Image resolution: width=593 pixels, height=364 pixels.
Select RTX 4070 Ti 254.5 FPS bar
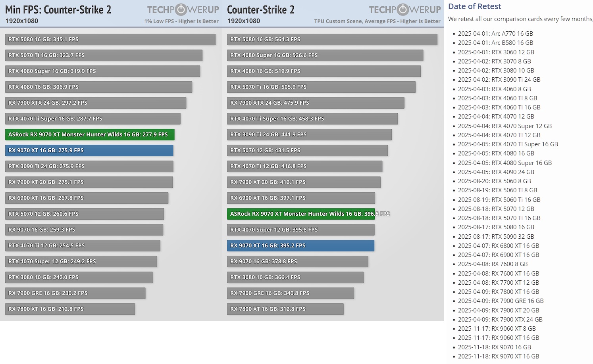(83, 245)
